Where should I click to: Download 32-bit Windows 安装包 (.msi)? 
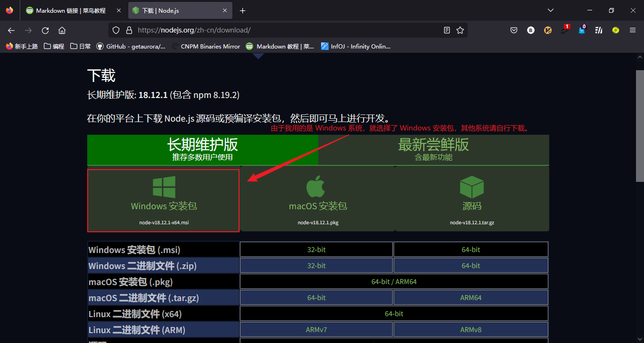pyautogui.click(x=316, y=250)
